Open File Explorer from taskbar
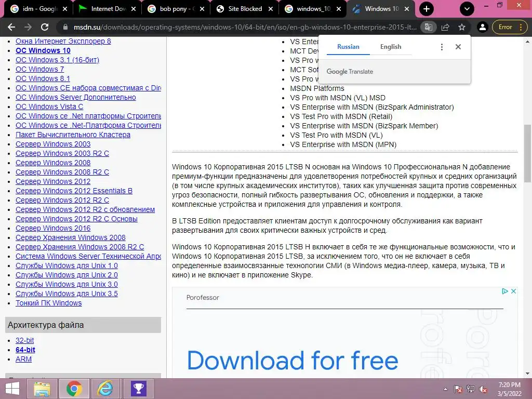The height and width of the screenshot is (399, 532). coord(42,389)
